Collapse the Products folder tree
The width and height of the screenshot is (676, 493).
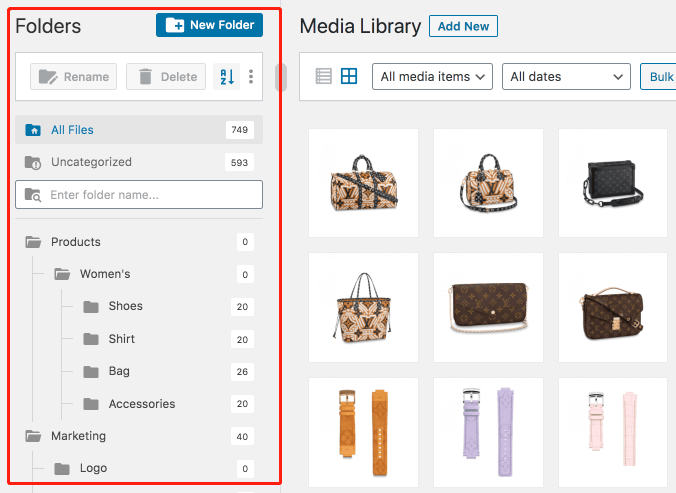click(x=33, y=242)
